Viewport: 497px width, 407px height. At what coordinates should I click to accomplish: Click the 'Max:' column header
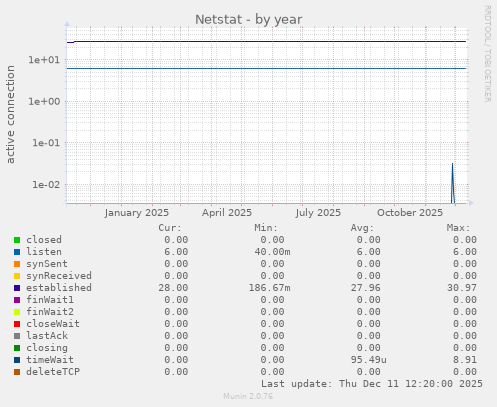click(459, 228)
